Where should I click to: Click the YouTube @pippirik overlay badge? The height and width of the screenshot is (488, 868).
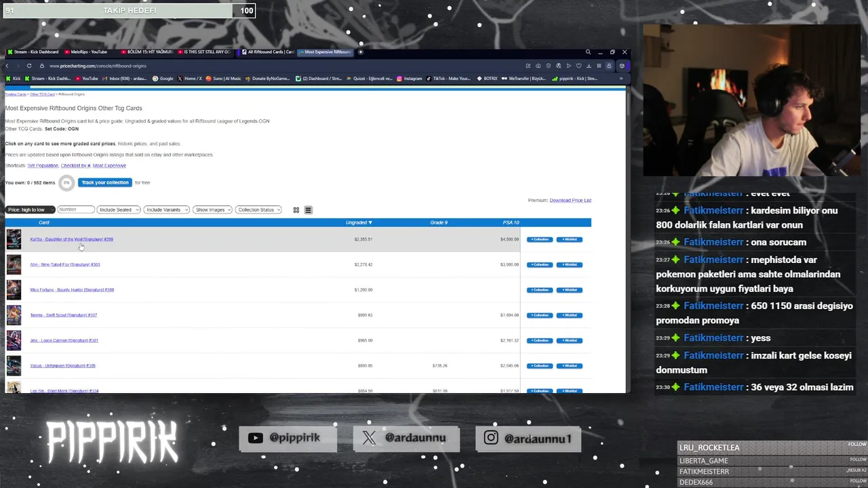coord(288,438)
